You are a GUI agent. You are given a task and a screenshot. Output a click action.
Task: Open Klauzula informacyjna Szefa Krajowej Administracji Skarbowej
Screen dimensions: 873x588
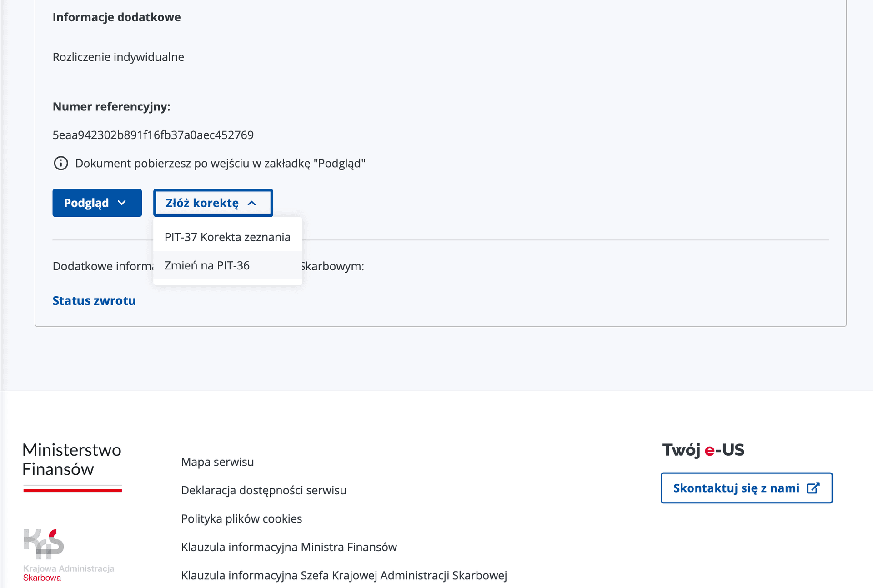point(344,576)
